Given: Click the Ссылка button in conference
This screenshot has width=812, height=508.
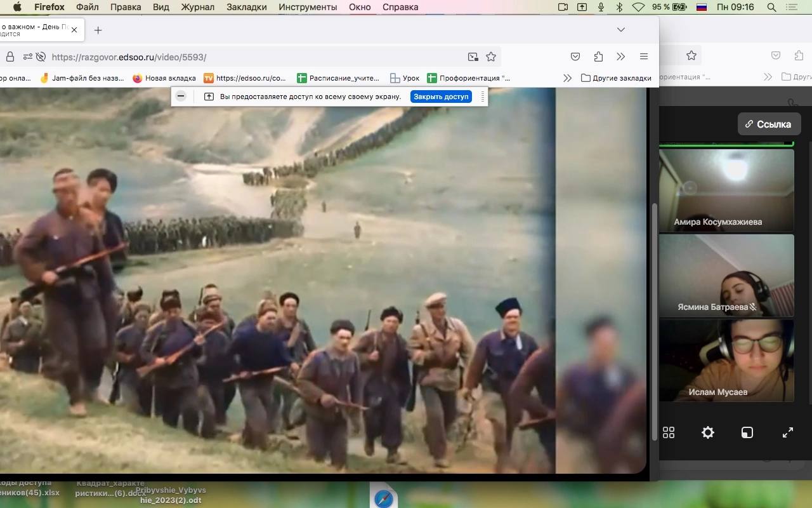Looking at the screenshot, I should pyautogui.click(x=769, y=124).
